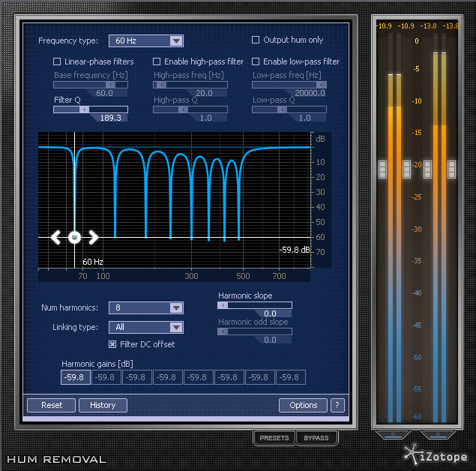The width and height of the screenshot is (476, 471).
Task: Open the History window
Action: (x=103, y=405)
